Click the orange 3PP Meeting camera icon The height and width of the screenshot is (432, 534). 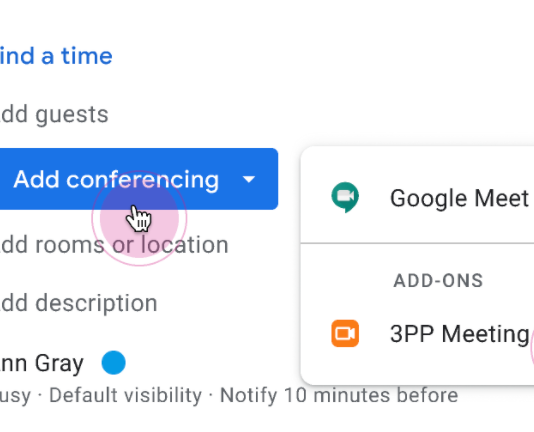[x=345, y=334]
